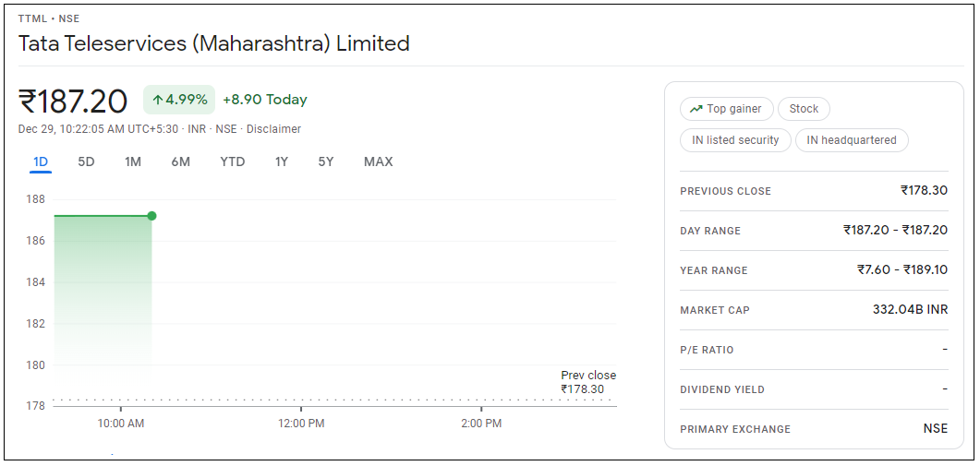Click the 188 y-axis label

pyautogui.click(x=36, y=200)
